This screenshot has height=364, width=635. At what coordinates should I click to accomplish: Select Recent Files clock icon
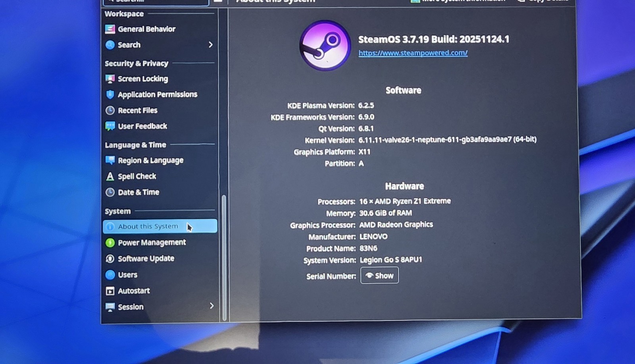point(110,110)
